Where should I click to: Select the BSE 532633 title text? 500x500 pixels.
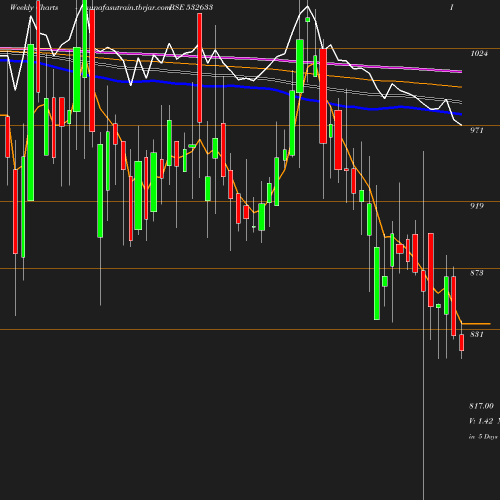191,7
